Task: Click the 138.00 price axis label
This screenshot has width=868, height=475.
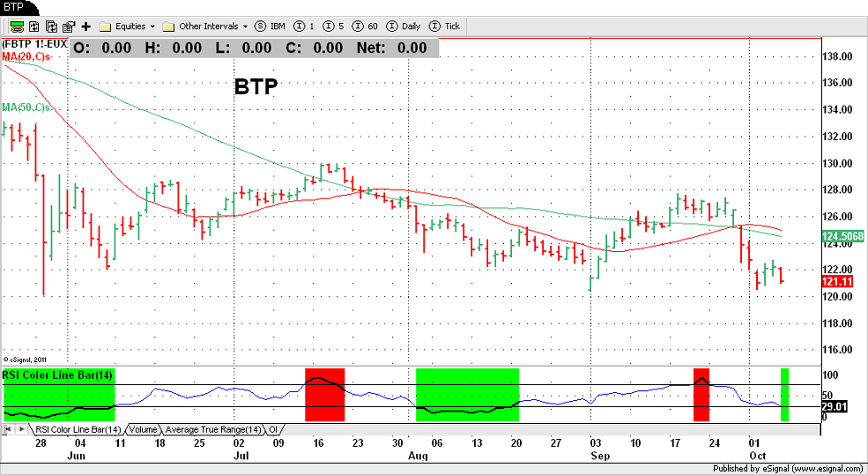Action: click(837, 56)
